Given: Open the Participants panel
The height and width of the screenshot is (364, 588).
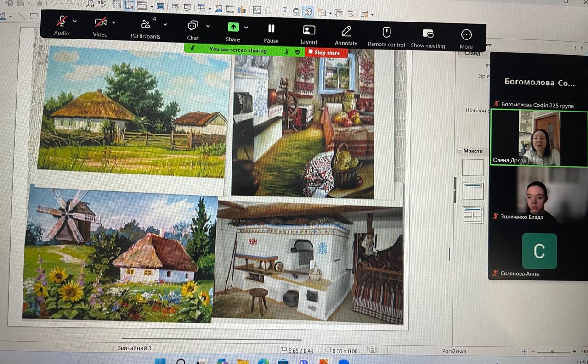Looking at the screenshot, I should coord(146,24).
